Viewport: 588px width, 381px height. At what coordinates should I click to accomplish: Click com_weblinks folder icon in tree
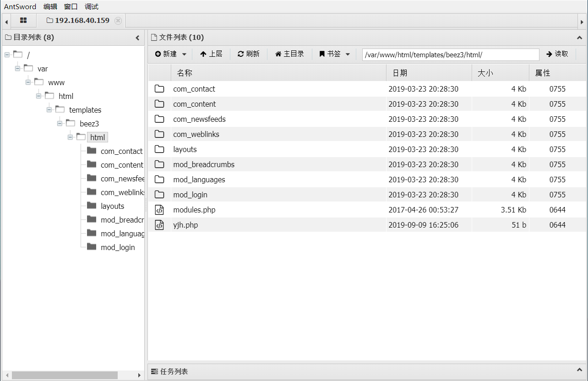point(92,191)
